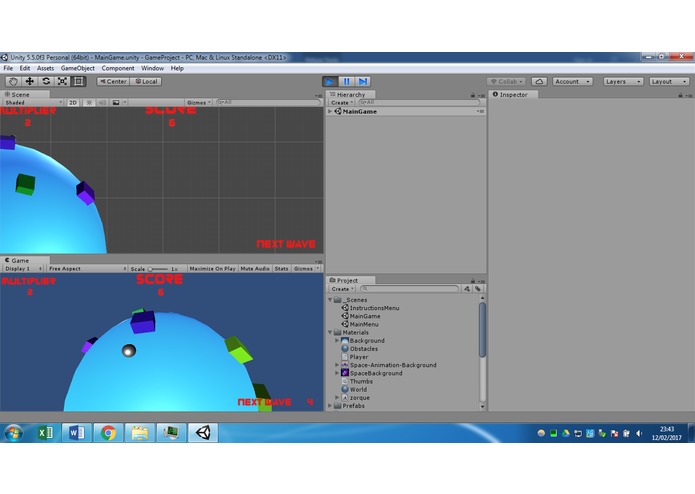The height and width of the screenshot is (494, 695).
Task: Click Project search by type icon
Action: [467, 289]
